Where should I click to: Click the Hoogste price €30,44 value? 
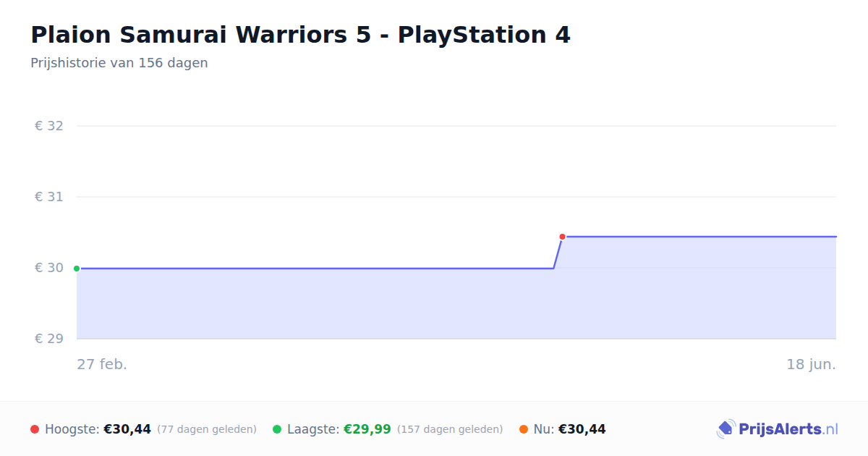[127, 429]
